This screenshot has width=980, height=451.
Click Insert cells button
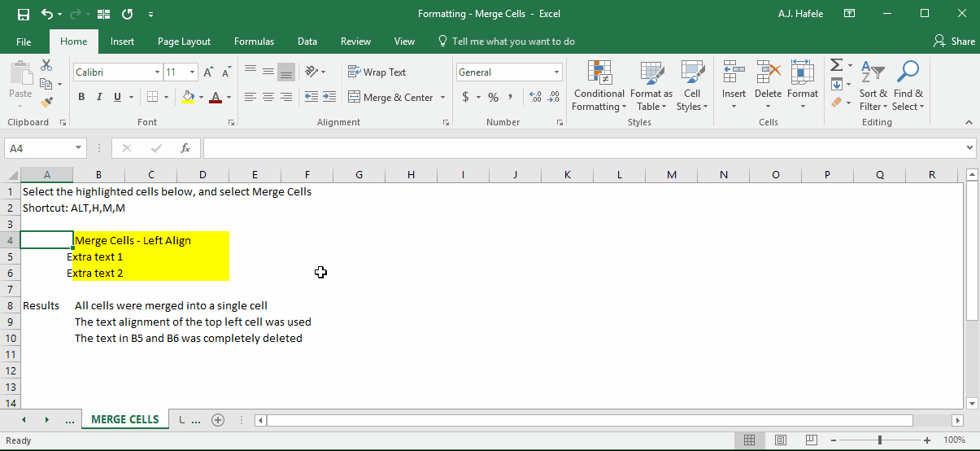click(734, 85)
